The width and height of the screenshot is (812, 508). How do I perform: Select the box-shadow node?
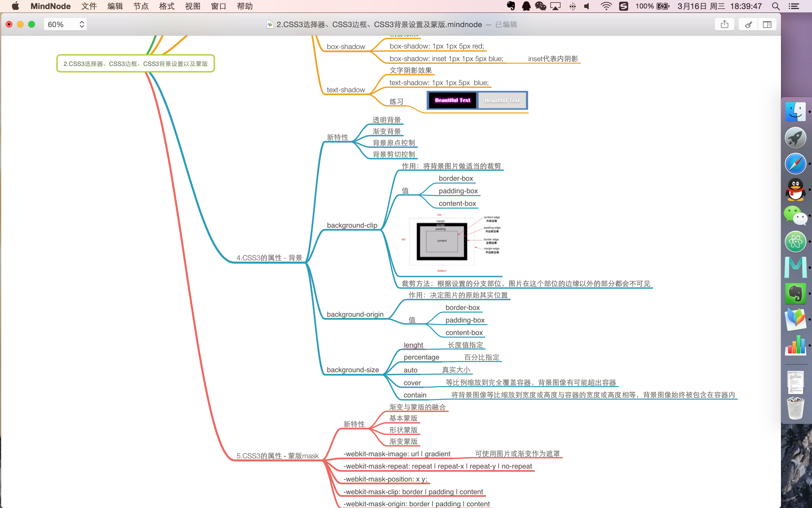[x=346, y=47]
